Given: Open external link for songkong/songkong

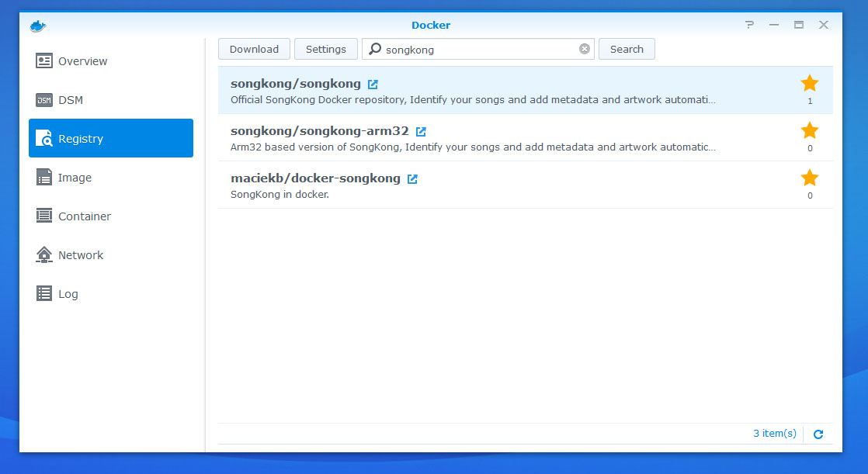Looking at the screenshot, I should point(373,84).
